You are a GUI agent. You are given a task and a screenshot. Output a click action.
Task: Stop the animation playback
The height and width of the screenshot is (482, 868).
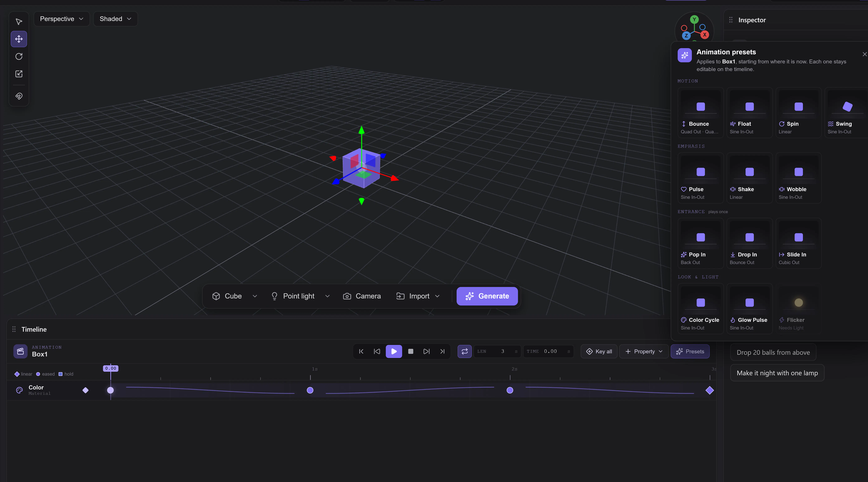[410, 351]
